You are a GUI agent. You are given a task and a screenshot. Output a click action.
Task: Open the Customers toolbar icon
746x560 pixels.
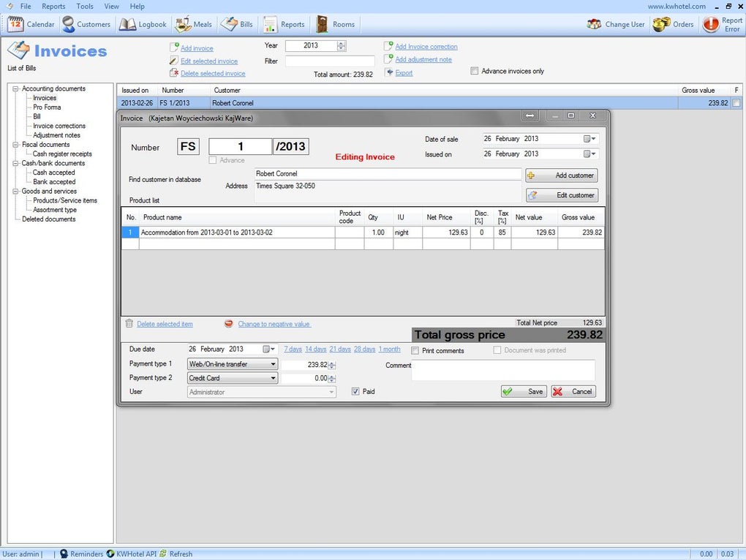69,24
